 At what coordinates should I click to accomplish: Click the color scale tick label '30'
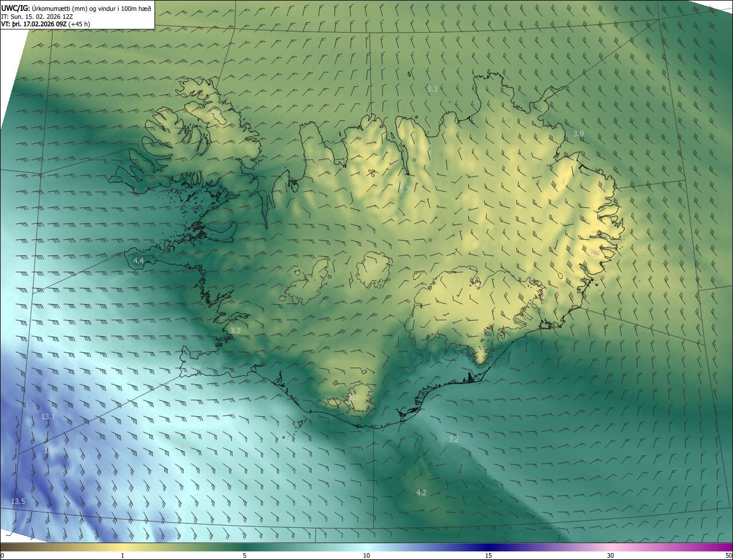pos(610,555)
